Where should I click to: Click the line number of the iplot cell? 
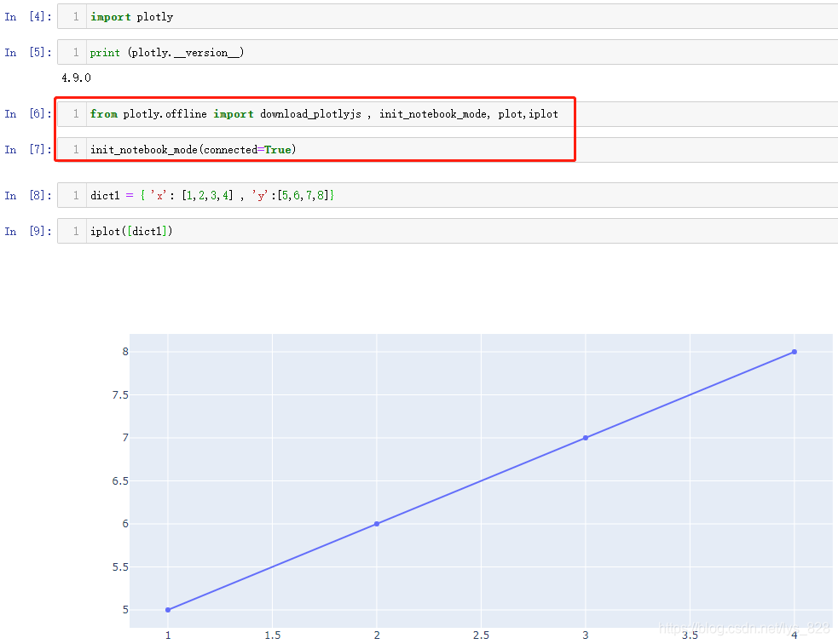tap(76, 231)
